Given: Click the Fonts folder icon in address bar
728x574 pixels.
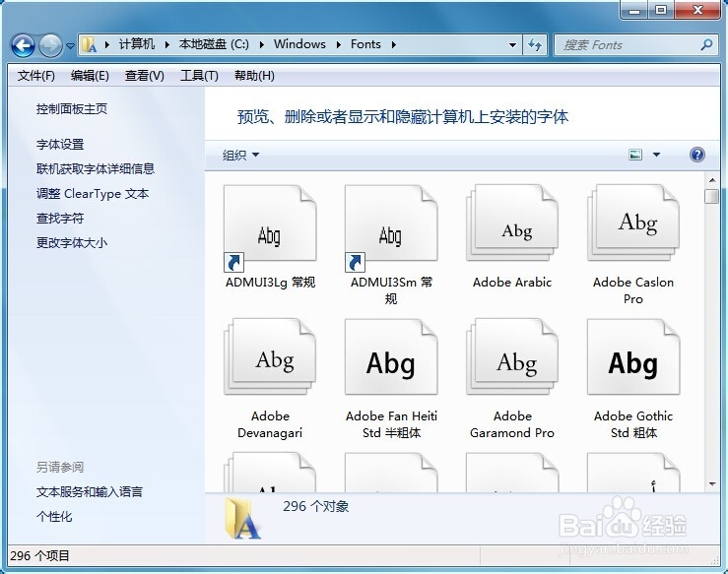Looking at the screenshot, I should (89, 45).
